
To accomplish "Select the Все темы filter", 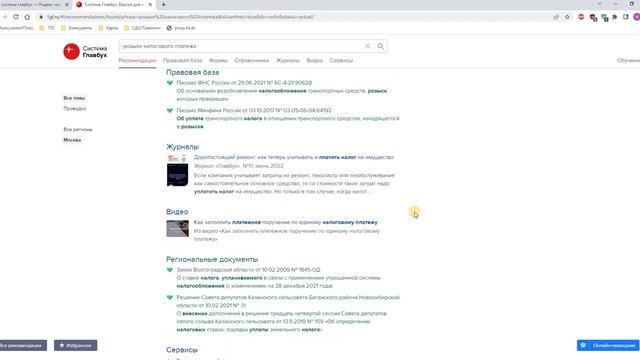I will click(x=74, y=98).
